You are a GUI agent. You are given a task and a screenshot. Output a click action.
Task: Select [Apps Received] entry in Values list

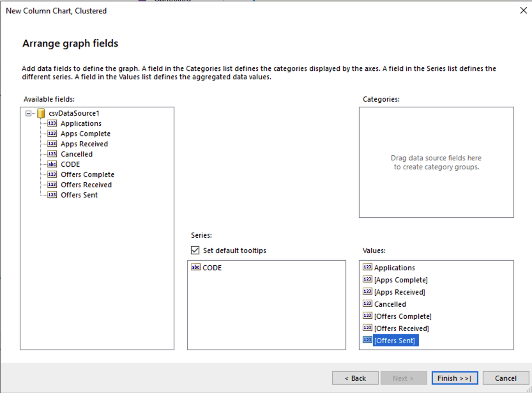400,292
